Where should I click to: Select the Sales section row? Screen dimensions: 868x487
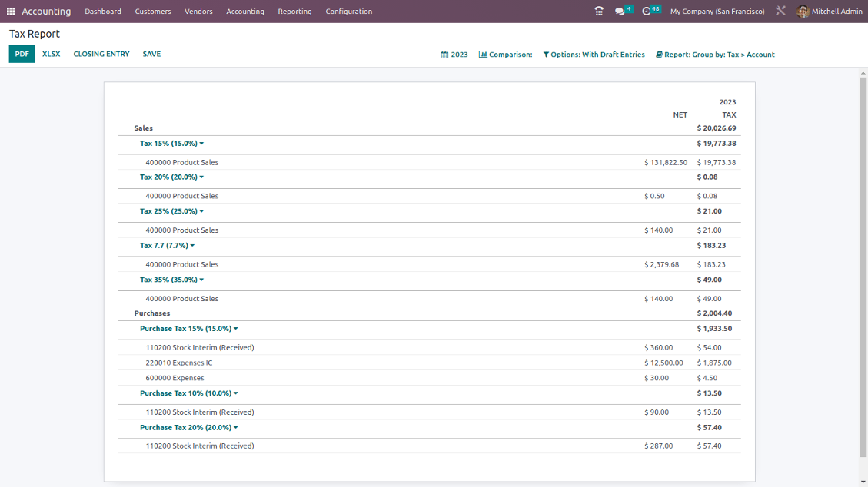(x=429, y=128)
